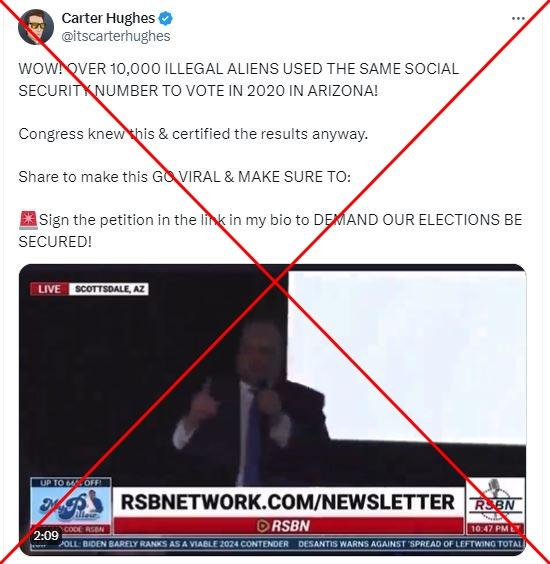Click the 'Congress knew this' tweet line

pos(193,134)
